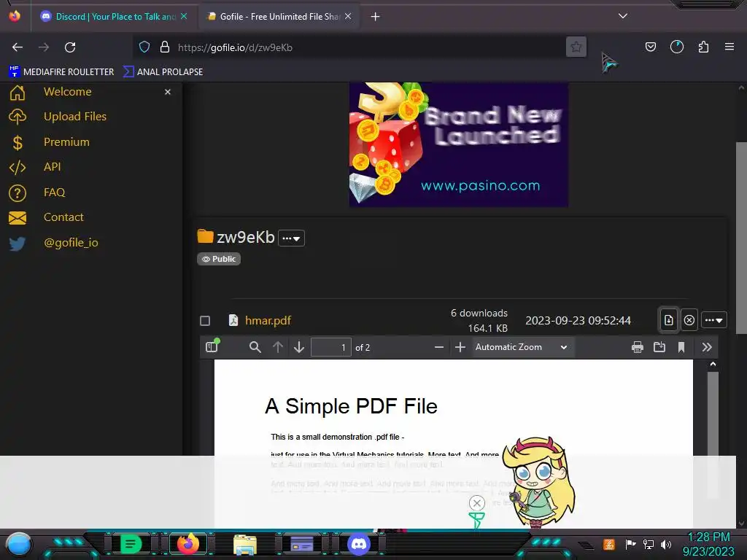Open find in document magnifier
Screen dimensions: 747x560
tap(255, 347)
